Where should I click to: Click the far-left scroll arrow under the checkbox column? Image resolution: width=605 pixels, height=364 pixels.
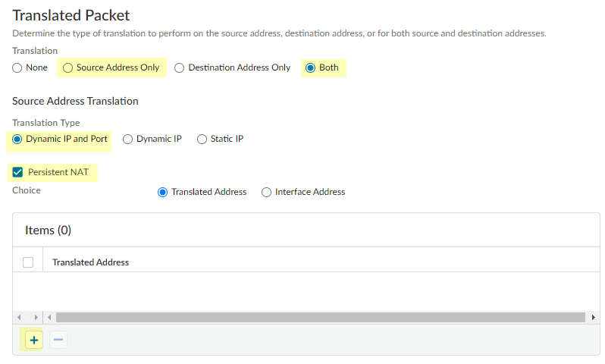(x=20, y=317)
